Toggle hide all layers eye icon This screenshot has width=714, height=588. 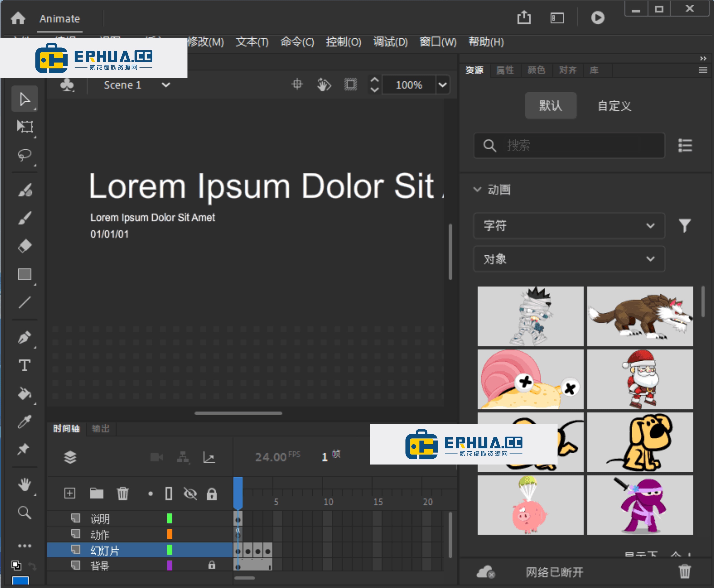pyautogui.click(x=190, y=493)
